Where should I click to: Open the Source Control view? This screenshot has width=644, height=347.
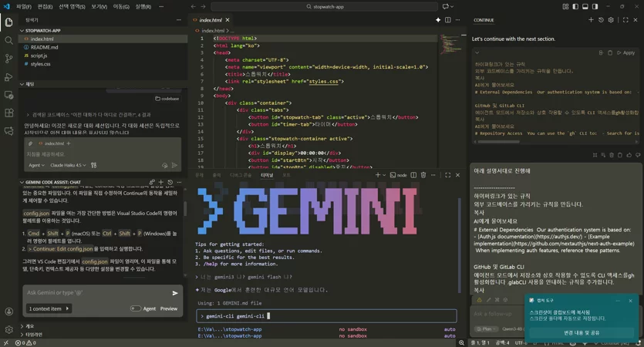tap(8, 59)
